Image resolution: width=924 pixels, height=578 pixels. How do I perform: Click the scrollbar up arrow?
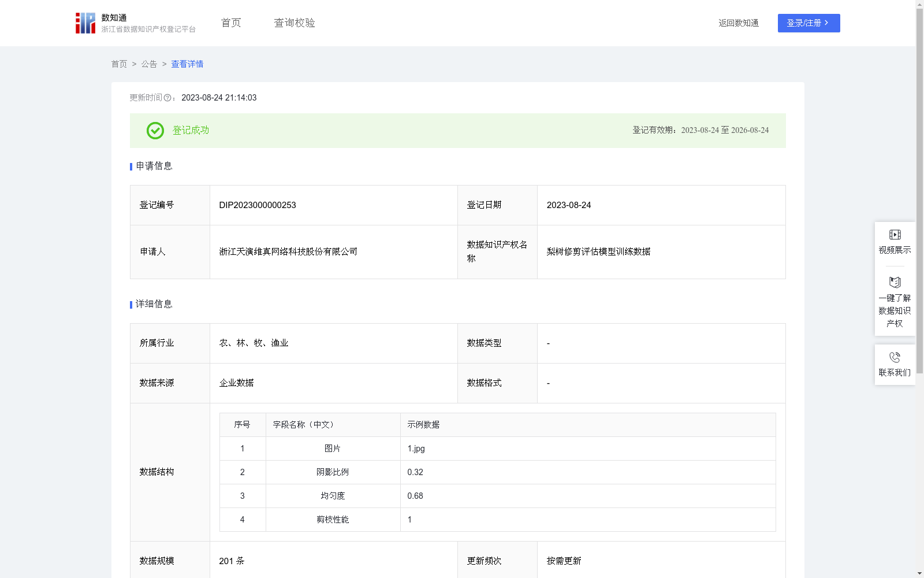tap(919, 4)
